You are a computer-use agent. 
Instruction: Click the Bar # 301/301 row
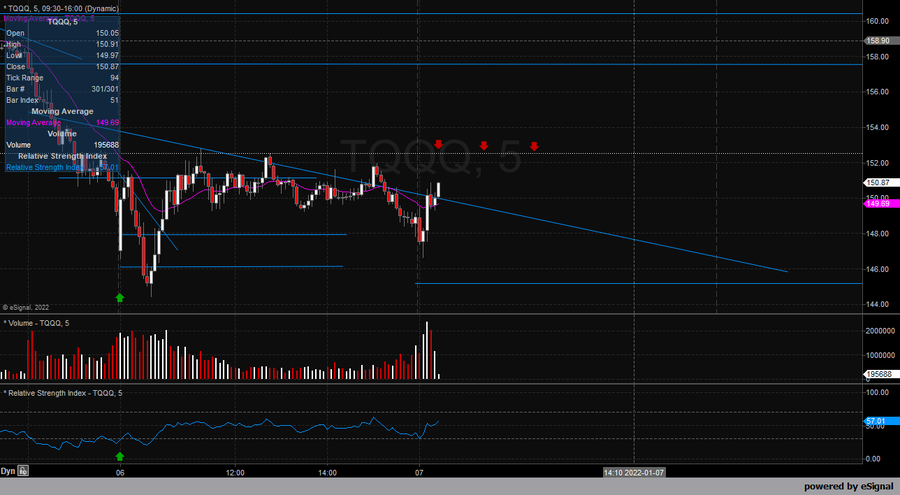click(63, 89)
